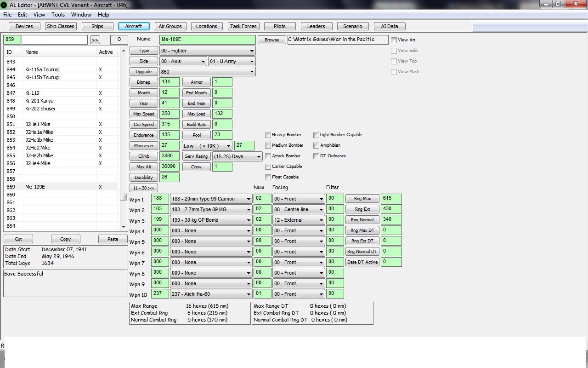Viewport: 588px width, 368px height.
Task: Toggle the Float Capable checkbox
Action: click(x=268, y=177)
